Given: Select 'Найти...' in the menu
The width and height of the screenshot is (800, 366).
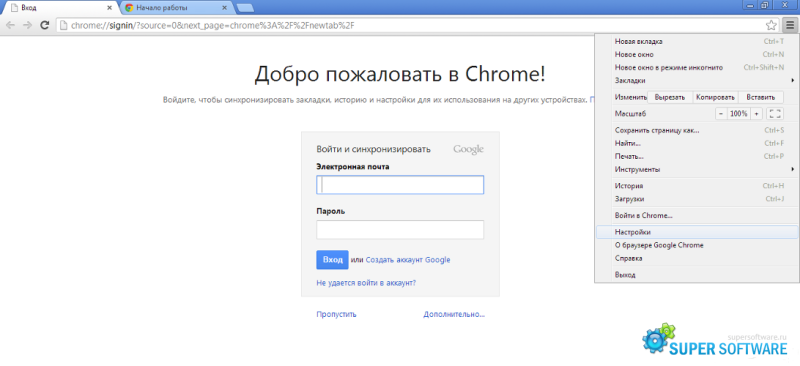Looking at the screenshot, I should pos(697,143).
